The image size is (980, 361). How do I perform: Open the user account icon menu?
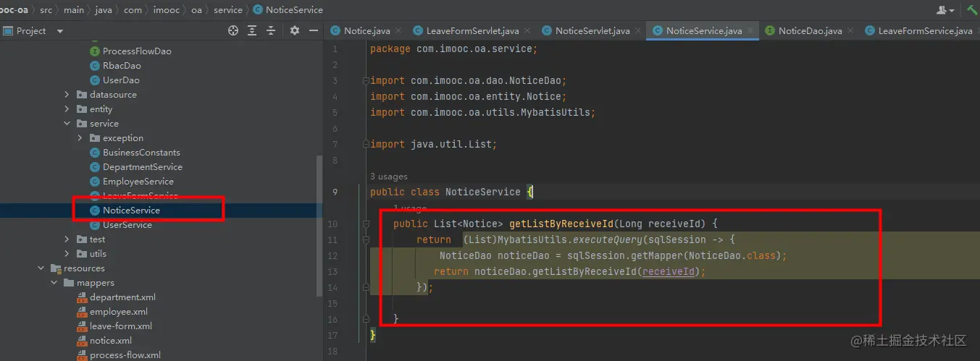pyautogui.click(x=945, y=9)
